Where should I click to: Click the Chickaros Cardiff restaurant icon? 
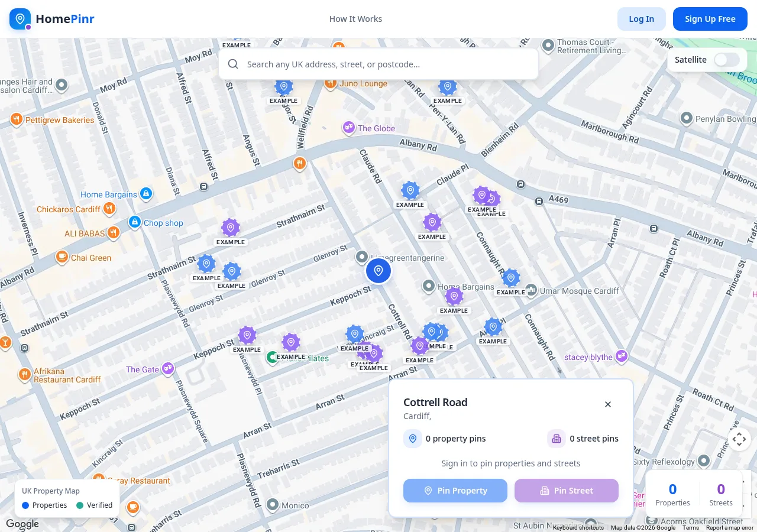pos(109,209)
